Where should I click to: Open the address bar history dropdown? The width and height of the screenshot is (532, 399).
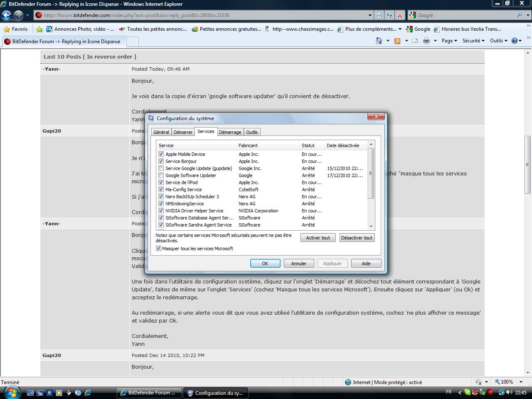[370, 15]
